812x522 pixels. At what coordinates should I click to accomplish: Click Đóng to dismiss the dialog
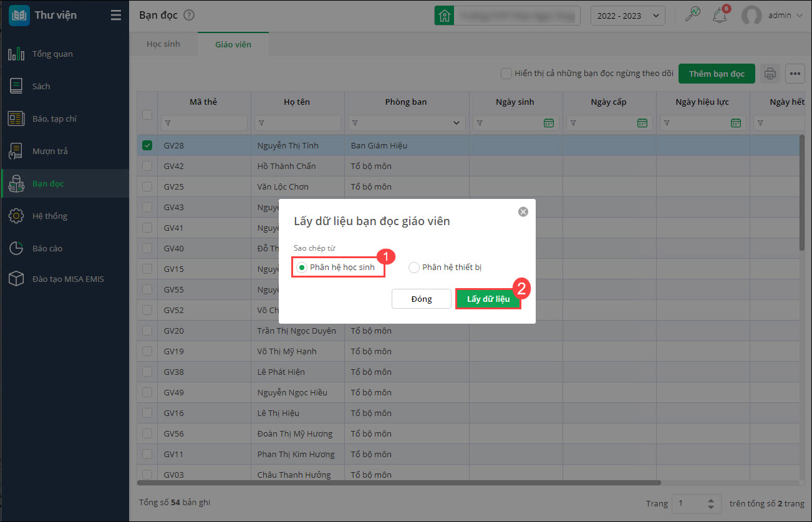tap(421, 299)
